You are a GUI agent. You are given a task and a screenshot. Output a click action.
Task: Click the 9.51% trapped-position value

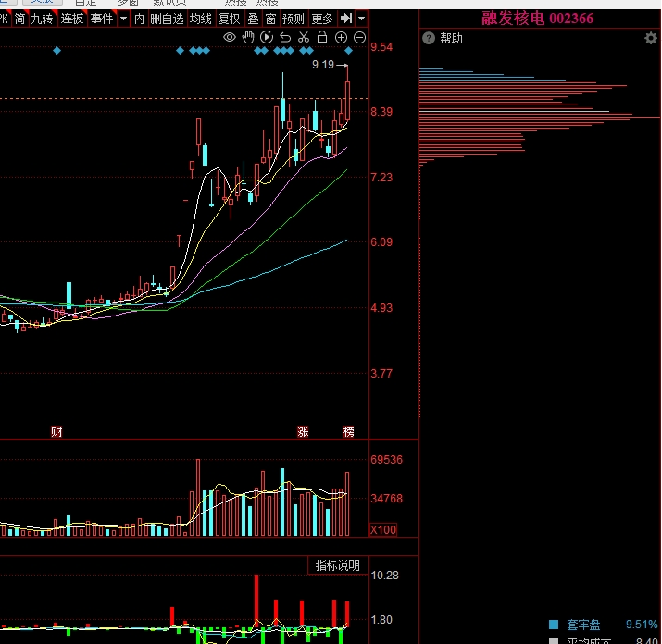click(642, 625)
